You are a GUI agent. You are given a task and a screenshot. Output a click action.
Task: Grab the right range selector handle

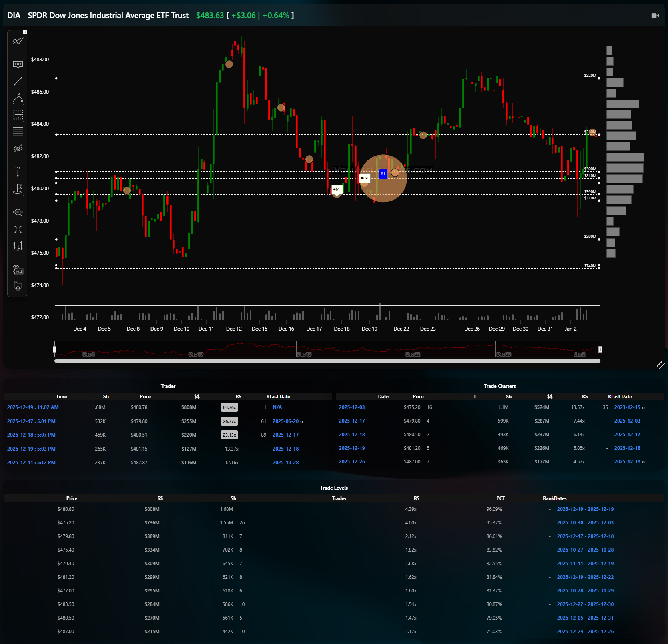click(x=600, y=349)
